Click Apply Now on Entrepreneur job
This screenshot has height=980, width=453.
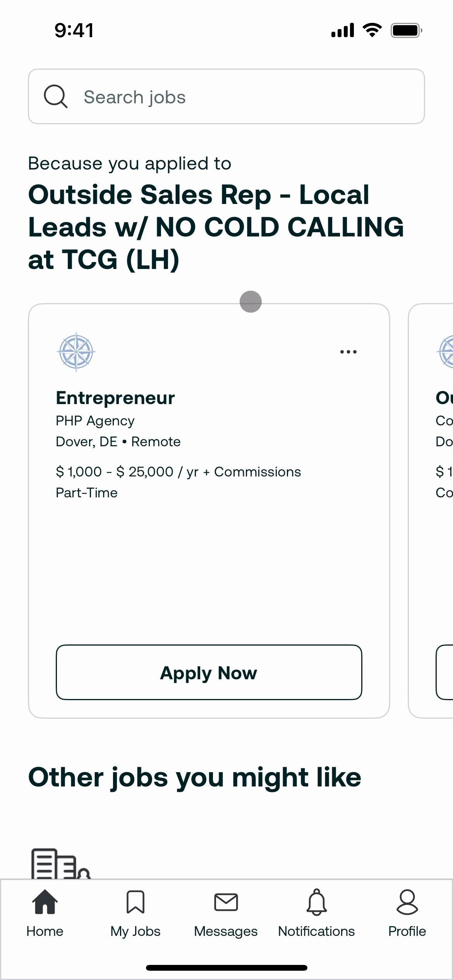click(x=209, y=672)
